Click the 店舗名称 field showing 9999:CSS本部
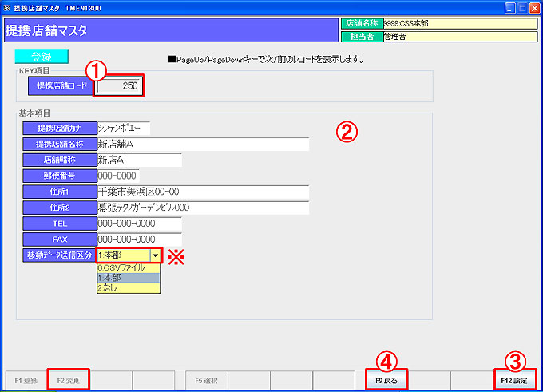The image size is (543, 392). coord(460,23)
